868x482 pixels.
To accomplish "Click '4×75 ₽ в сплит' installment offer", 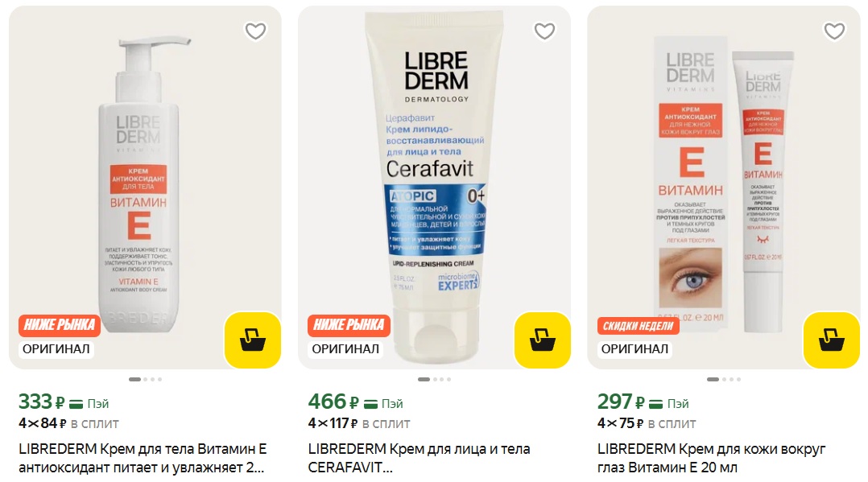I will pos(647,424).
